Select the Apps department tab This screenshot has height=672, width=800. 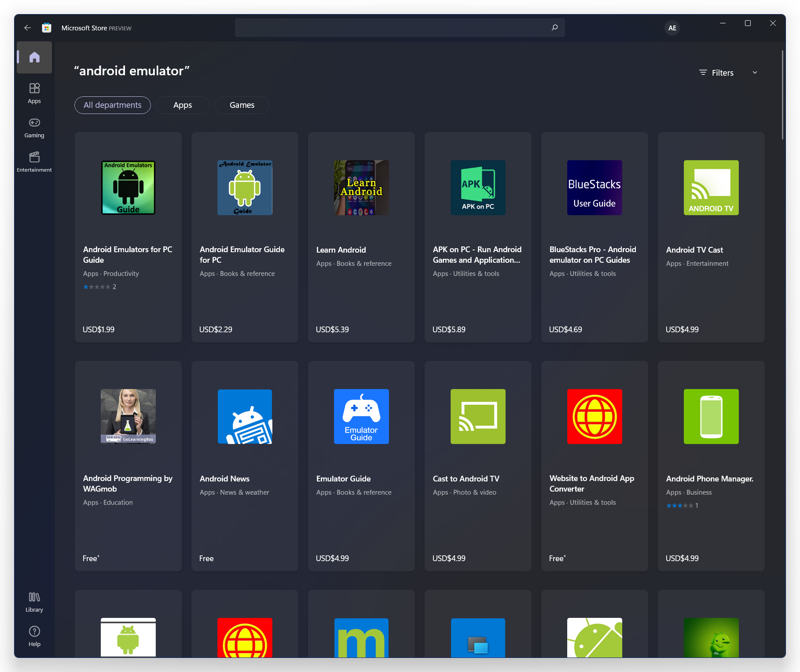[183, 105]
